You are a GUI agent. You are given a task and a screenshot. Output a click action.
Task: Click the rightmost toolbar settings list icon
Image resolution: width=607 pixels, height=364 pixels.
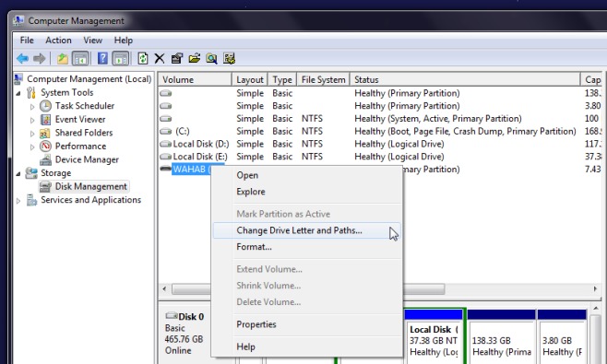tap(229, 58)
